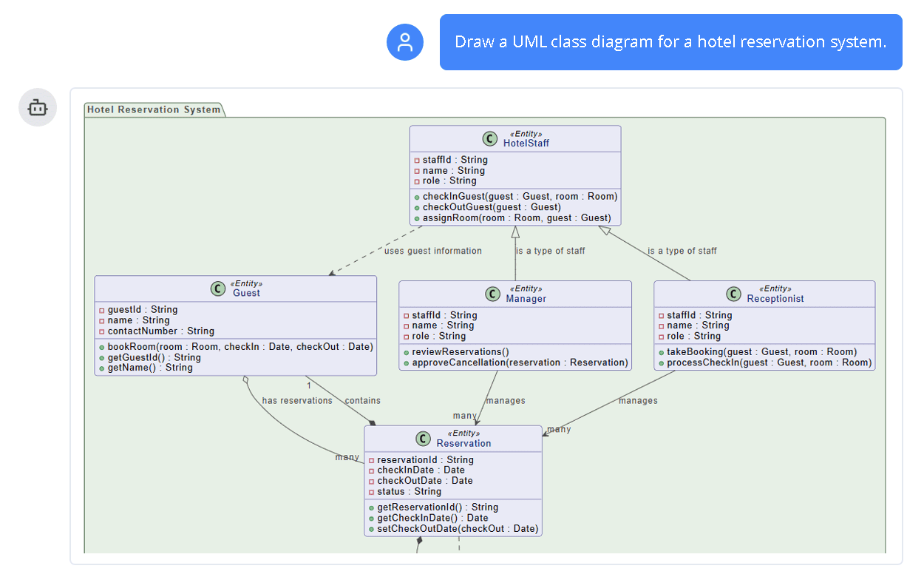
Task: Click the HotelStaff class circle icon
Action: 489,139
